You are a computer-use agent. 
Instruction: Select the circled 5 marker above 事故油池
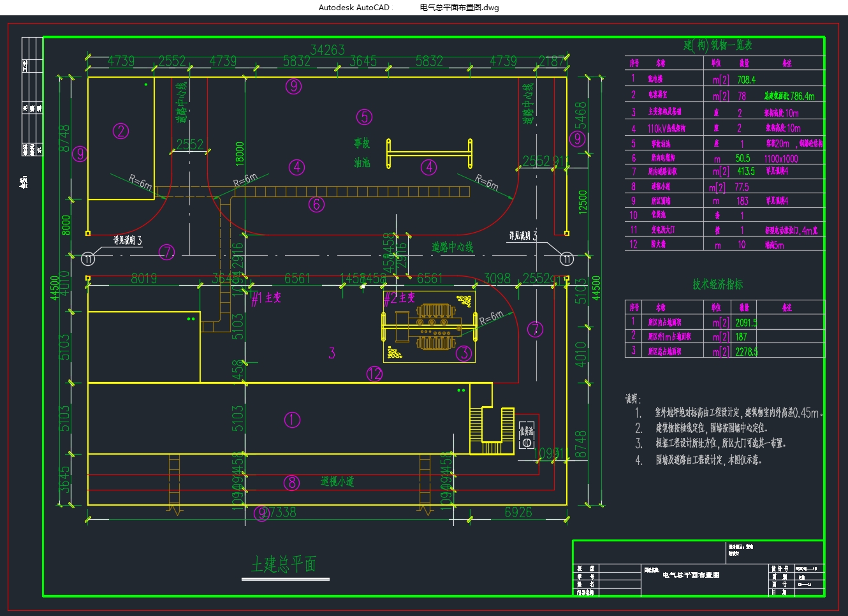364,117
